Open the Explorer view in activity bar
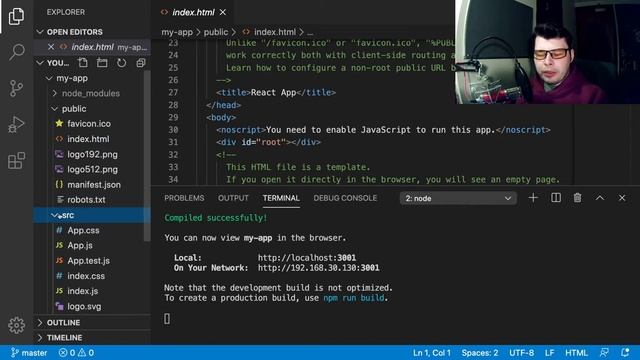Screen dimensions: 640x360 click(16, 16)
